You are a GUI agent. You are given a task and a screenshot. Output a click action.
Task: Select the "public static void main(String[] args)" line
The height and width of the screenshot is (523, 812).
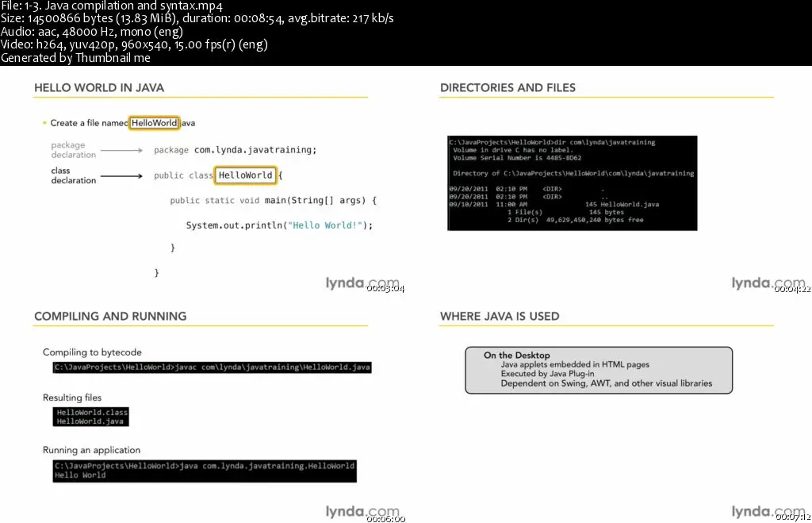(x=274, y=201)
